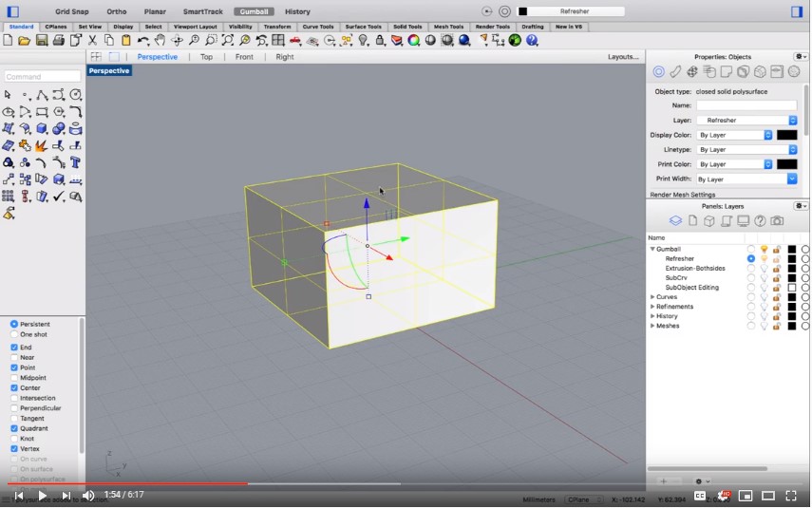The height and width of the screenshot is (508, 812).
Task: Select the Polyline tool in left palette
Action: coord(42,95)
